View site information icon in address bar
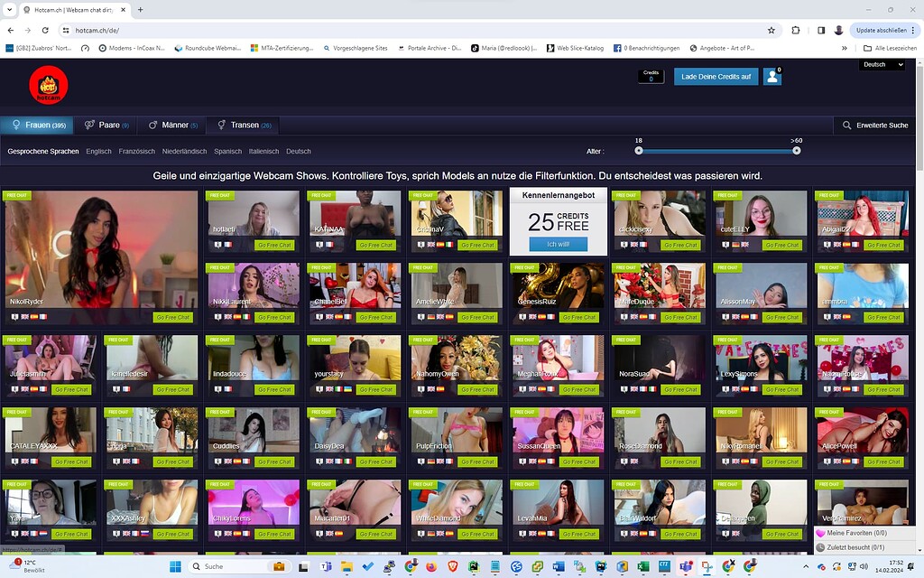 coord(66,30)
